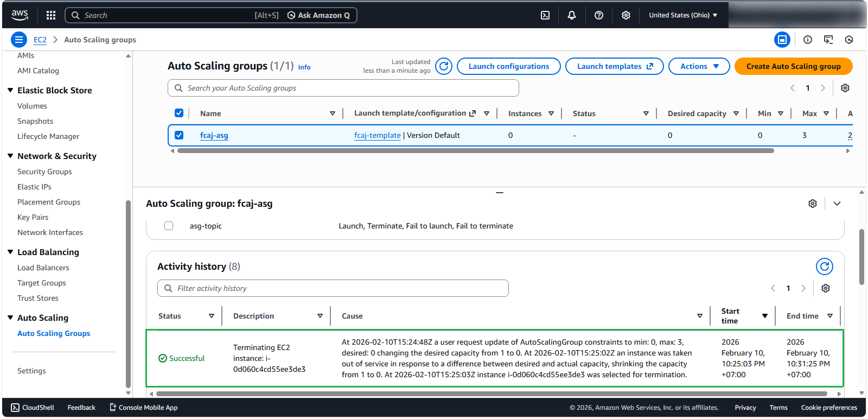Click the split panel resize handle bar
This screenshot has width=868, height=419.
coord(500,192)
